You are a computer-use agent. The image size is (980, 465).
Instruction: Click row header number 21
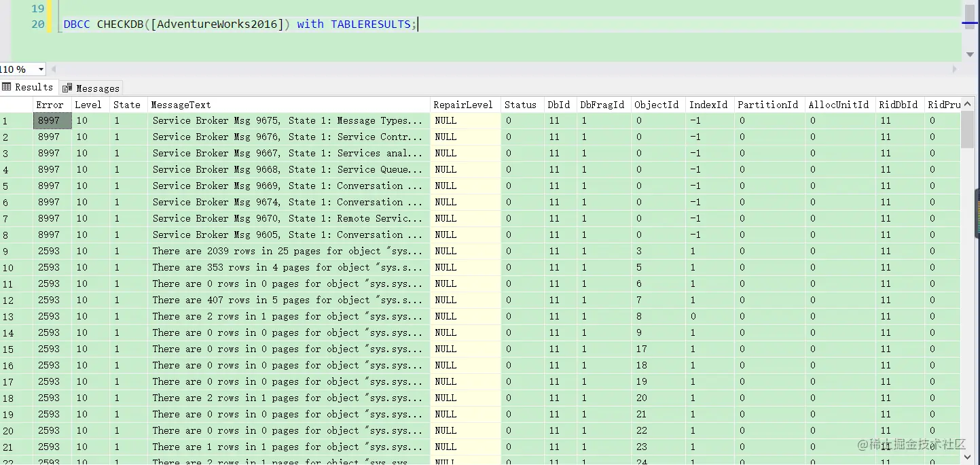(16, 447)
